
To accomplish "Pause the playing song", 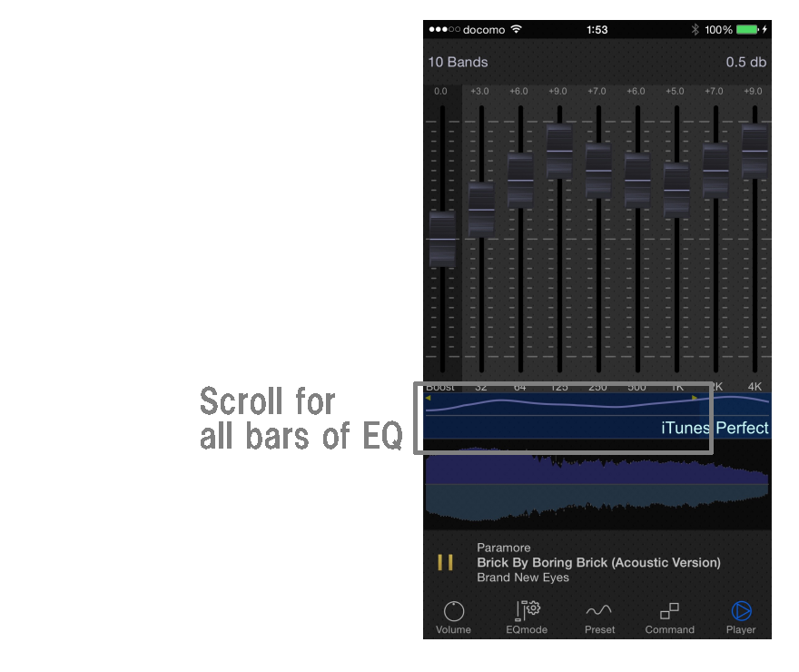I will (445, 562).
